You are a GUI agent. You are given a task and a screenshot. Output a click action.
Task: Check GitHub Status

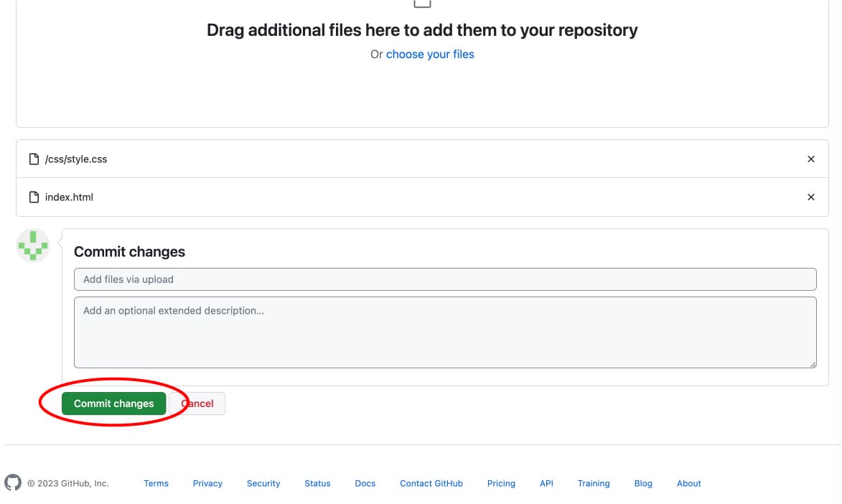(x=317, y=483)
